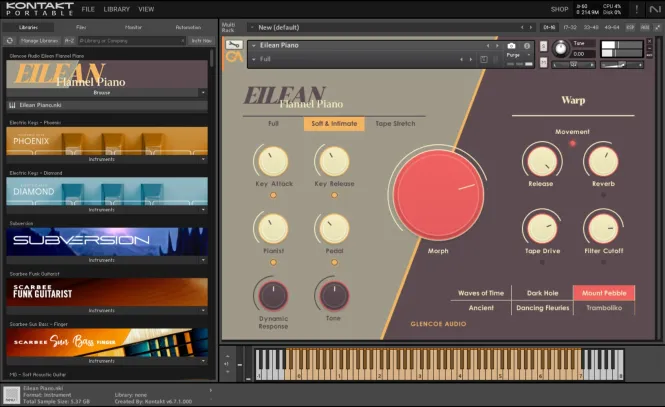Click the keyboard octave down arrow

click(227, 372)
